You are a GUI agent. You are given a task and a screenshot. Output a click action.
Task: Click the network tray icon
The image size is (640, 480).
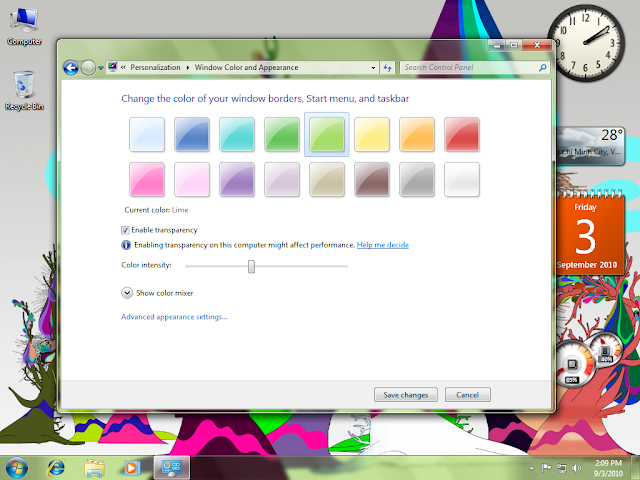(562, 468)
